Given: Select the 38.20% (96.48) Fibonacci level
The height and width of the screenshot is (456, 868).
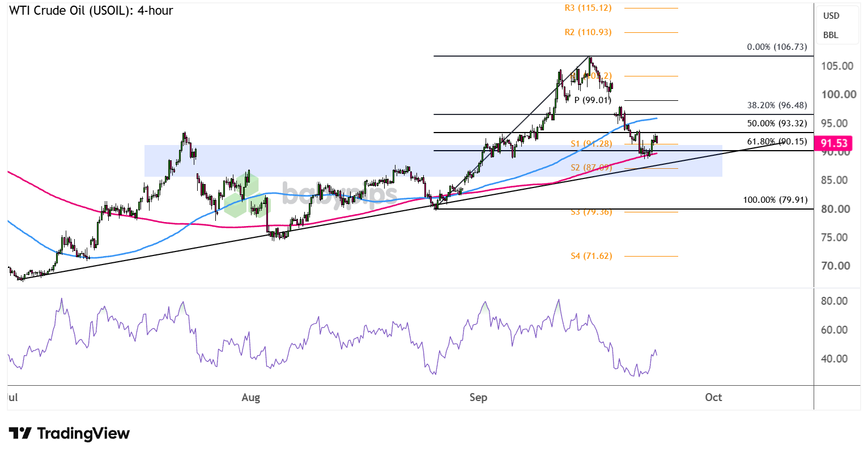Looking at the screenshot, I should click(x=777, y=105).
